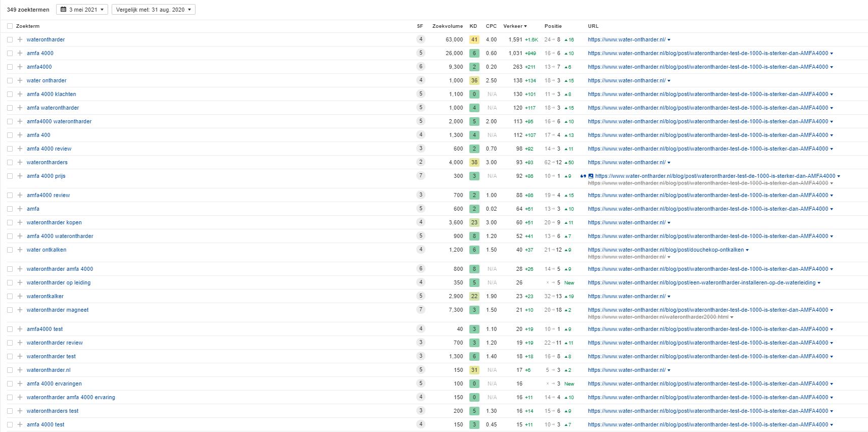Sort by the 'KD' column header

pos(473,26)
